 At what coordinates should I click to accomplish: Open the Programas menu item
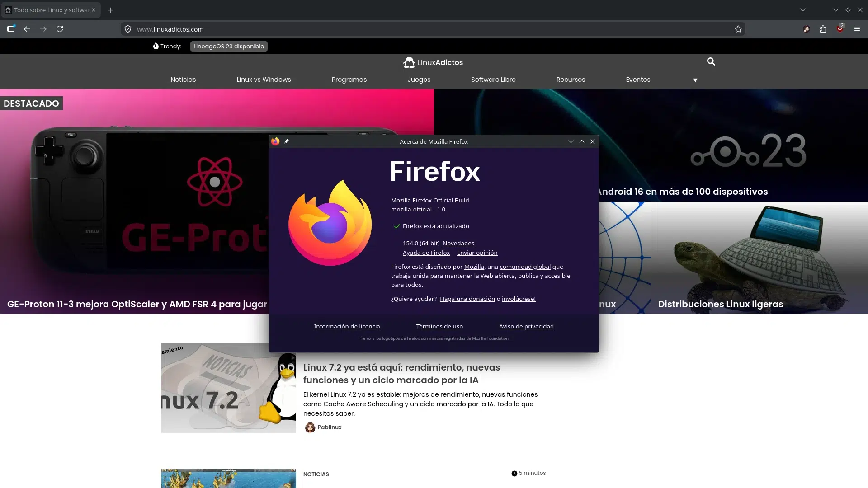pos(349,80)
